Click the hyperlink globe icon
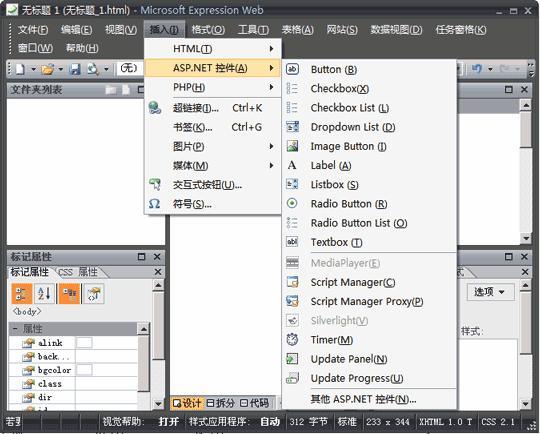Image resolution: width=540 pixels, height=434 pixels. [155, 108]
